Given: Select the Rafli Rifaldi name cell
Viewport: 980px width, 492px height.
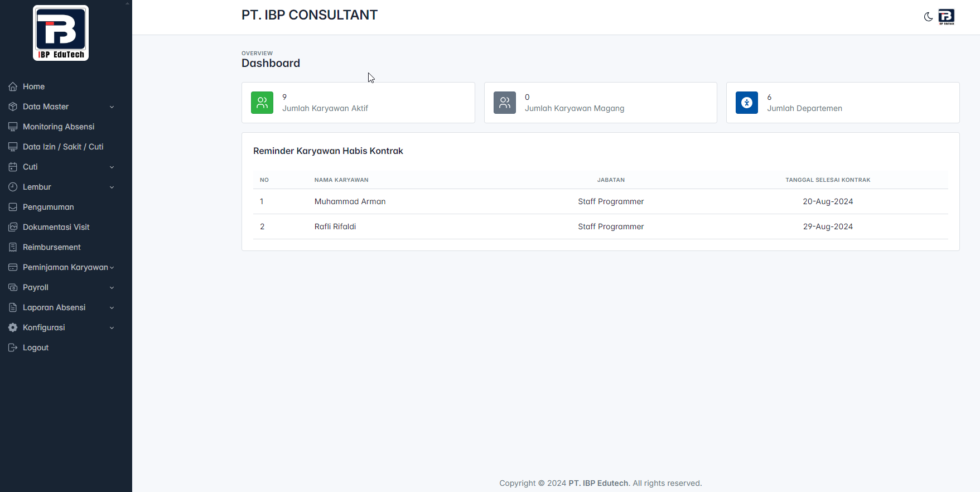Looking at the screenshot, I should 335,226.
